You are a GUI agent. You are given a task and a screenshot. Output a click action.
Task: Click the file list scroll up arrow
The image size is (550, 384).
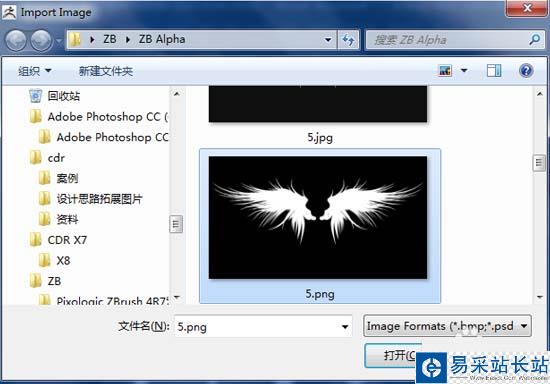click(540, 94)
